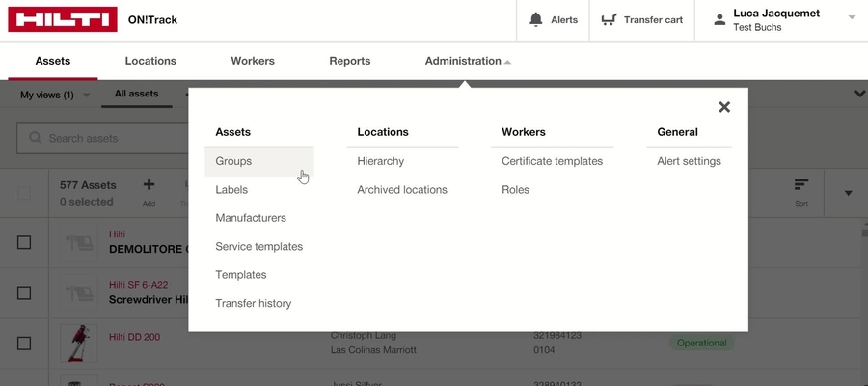Close the Administration menu with the X

724,107
